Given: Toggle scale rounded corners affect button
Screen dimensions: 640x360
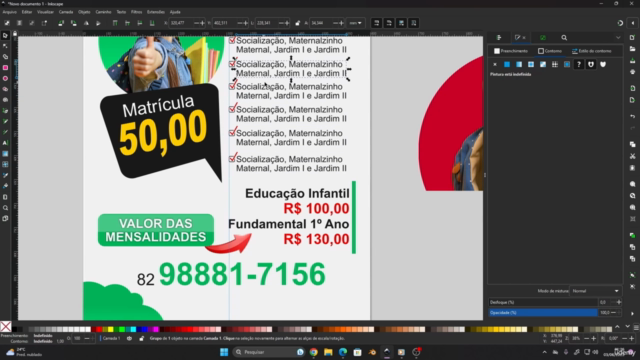Looking at the screenshot, I should (x=389, y=23).
